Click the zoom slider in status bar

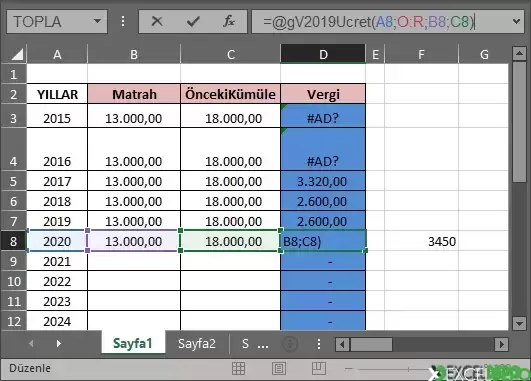(x=408, y=369)
